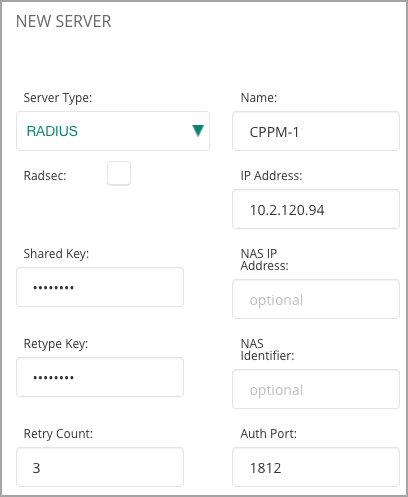Viewport: 408px width, 497px height.
Task: Click the optional NAS IP Address field
Action: tap(316, 299)
